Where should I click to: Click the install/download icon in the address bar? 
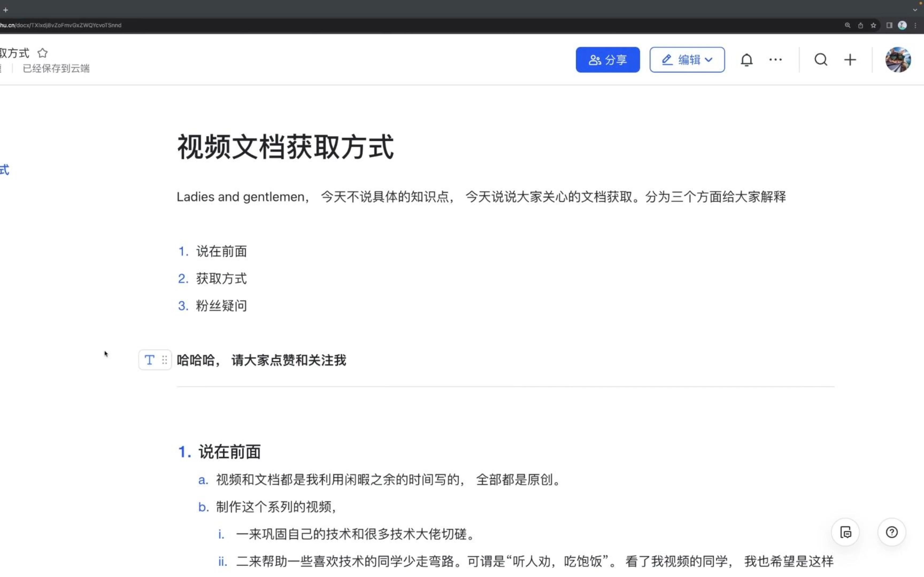[861, 25]
